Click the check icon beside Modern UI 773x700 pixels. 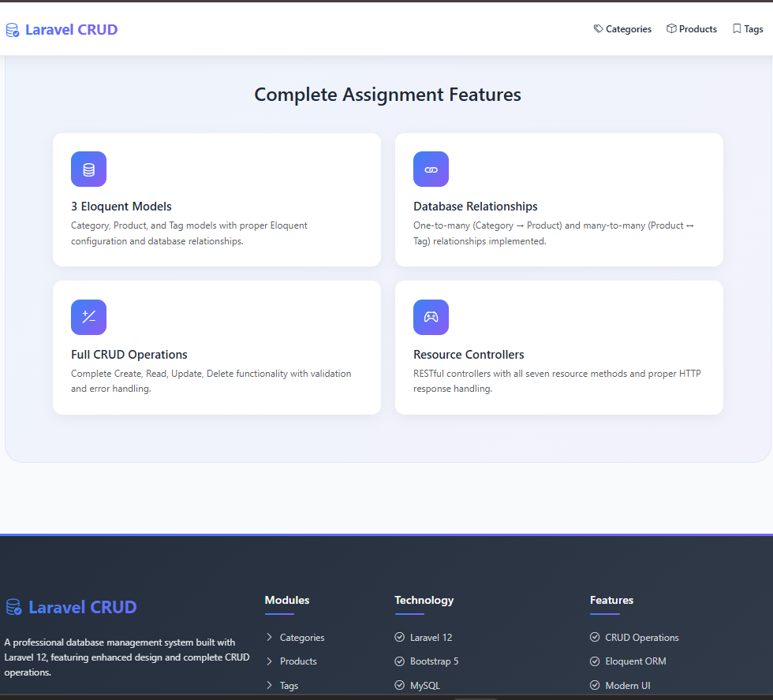coord(595,685)
